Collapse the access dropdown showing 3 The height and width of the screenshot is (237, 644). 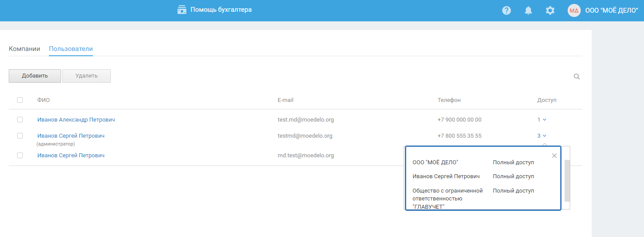coord(542,136)
